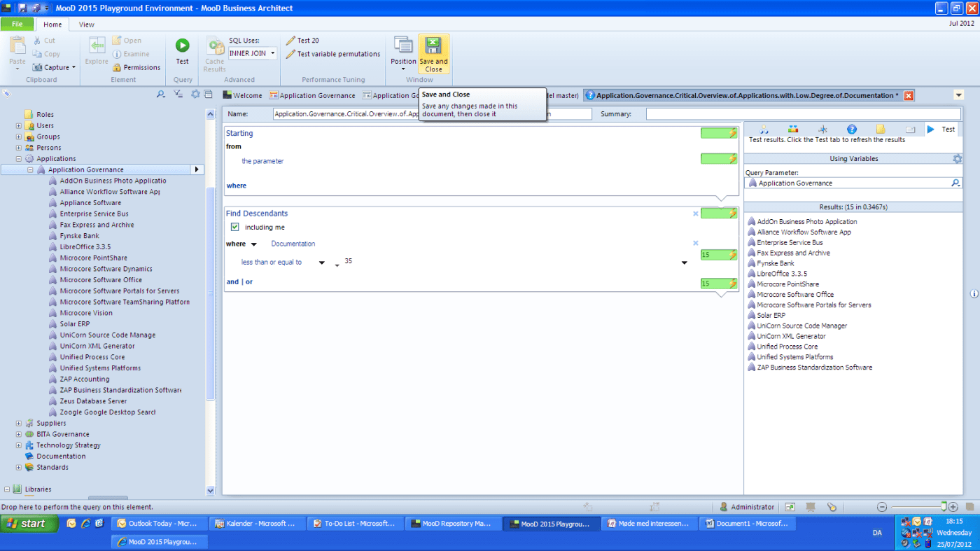The height and width of the screenshot is (551, 980).
Task: Click the Documentation condition link
Action: click(293, 244)
